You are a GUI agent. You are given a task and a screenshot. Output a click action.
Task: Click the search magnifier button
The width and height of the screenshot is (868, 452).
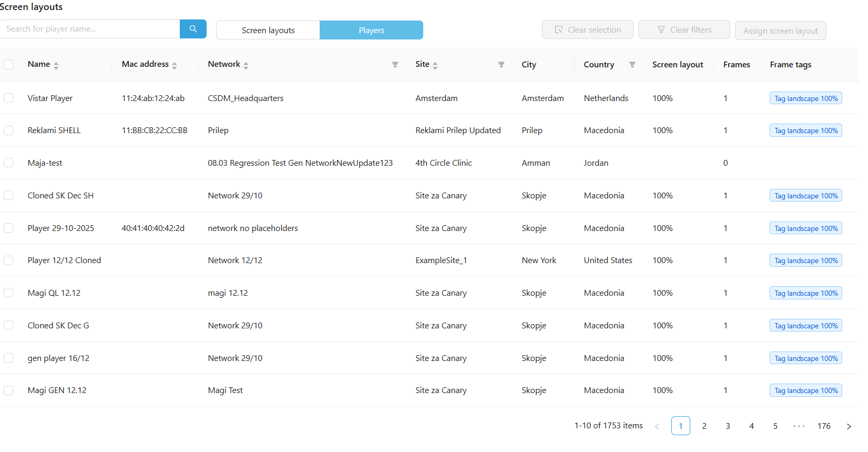tap(193, 29)
